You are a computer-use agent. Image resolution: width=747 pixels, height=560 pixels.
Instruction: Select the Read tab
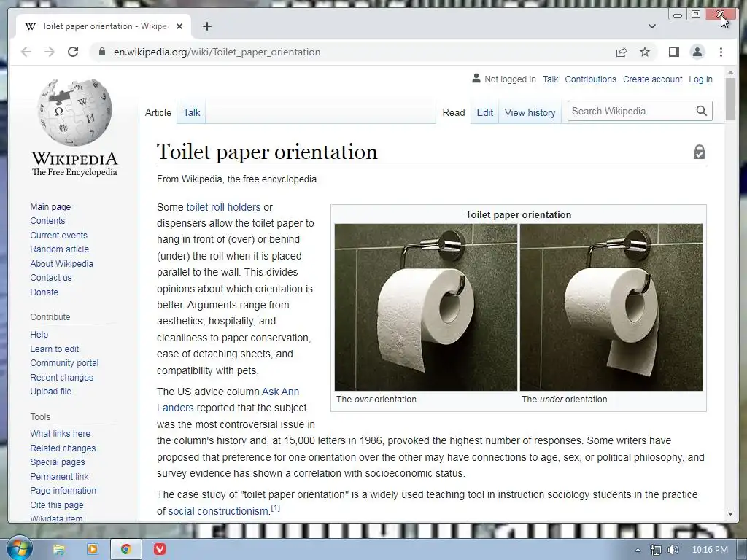pos(454,112)
